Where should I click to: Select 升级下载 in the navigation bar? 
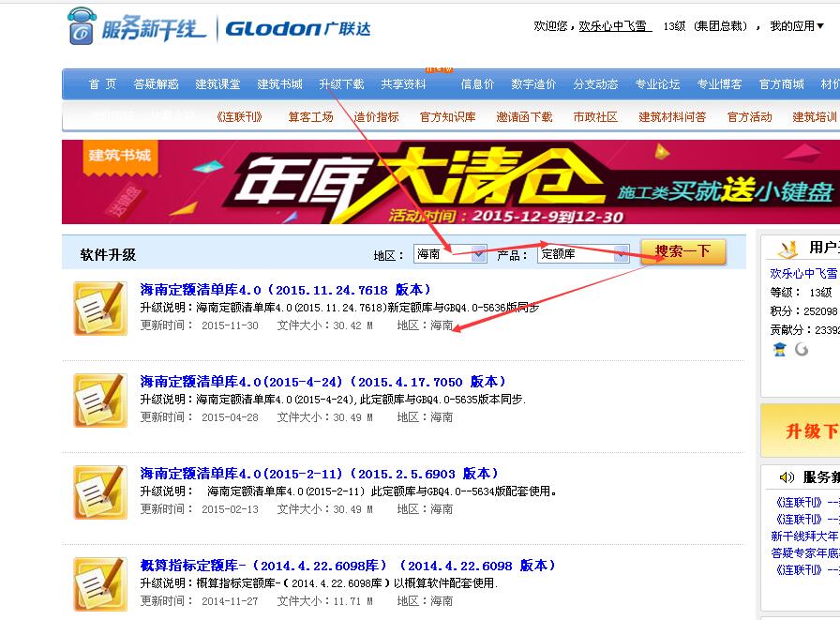point(341,84)
